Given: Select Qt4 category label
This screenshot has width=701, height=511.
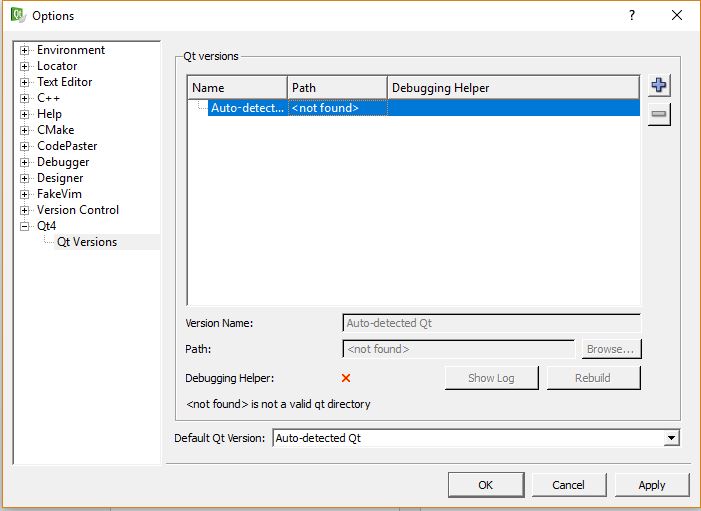Looking at the screenshot, I should [46, 226].
